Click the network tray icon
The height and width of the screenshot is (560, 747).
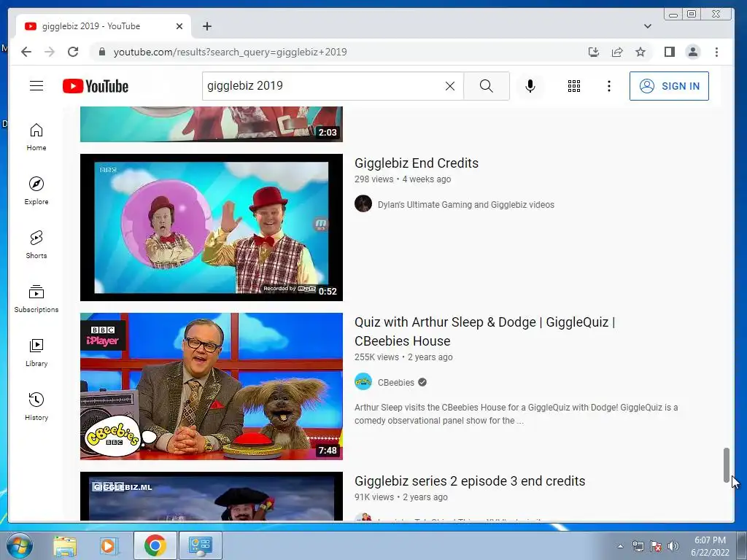[638, 546]
